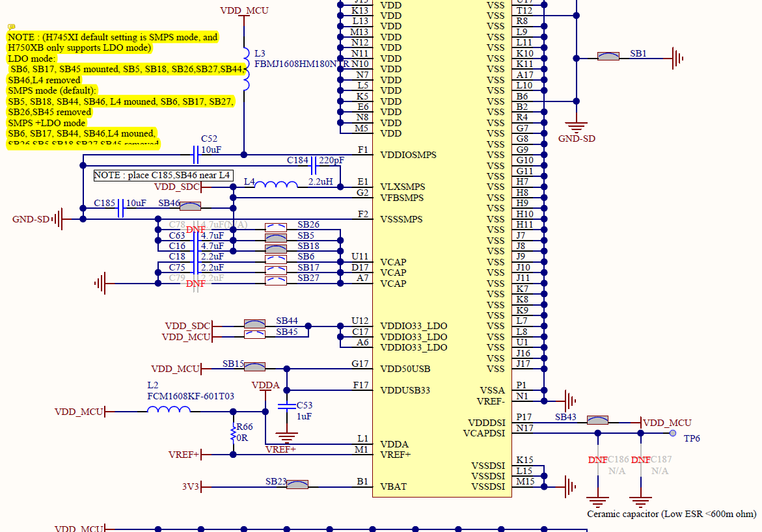Click resistor R66 0R symbol

(233, 434)
